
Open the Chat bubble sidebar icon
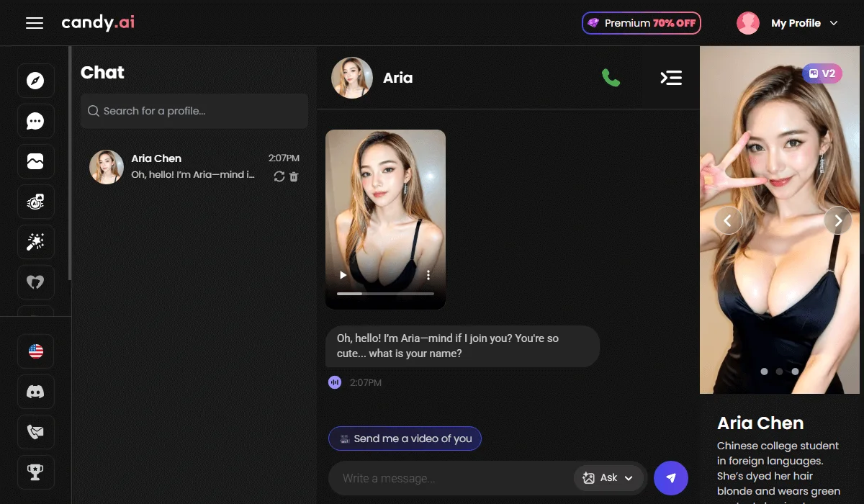(35, 121)
